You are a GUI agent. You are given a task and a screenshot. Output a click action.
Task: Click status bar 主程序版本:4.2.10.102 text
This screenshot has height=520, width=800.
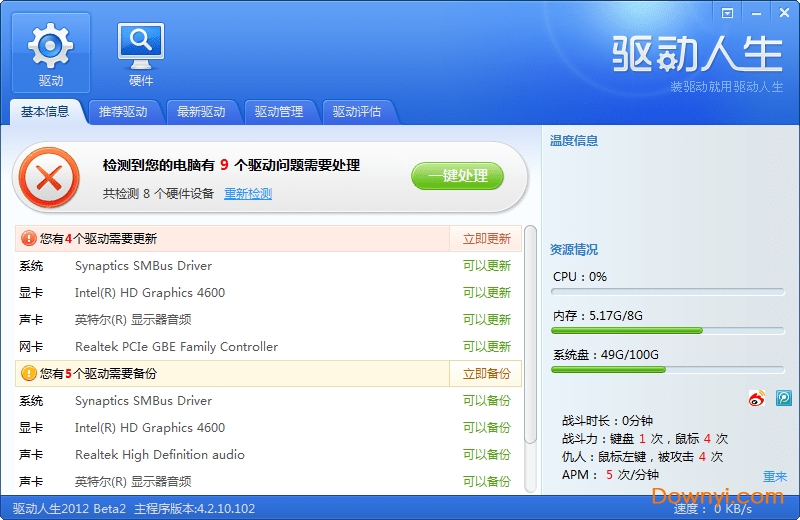point(194,509)
